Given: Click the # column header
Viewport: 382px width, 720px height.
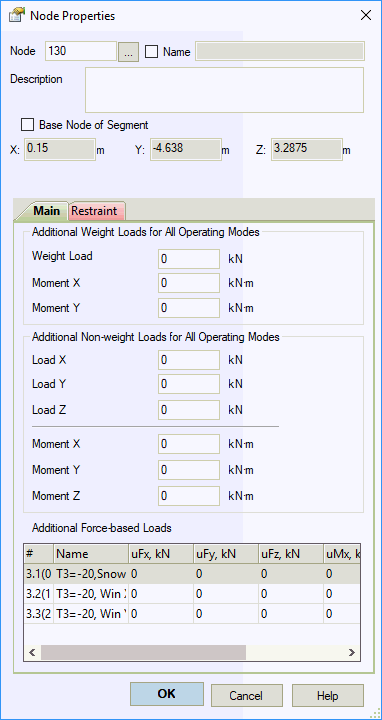Looking at the screenshot, I should point(39,554).
